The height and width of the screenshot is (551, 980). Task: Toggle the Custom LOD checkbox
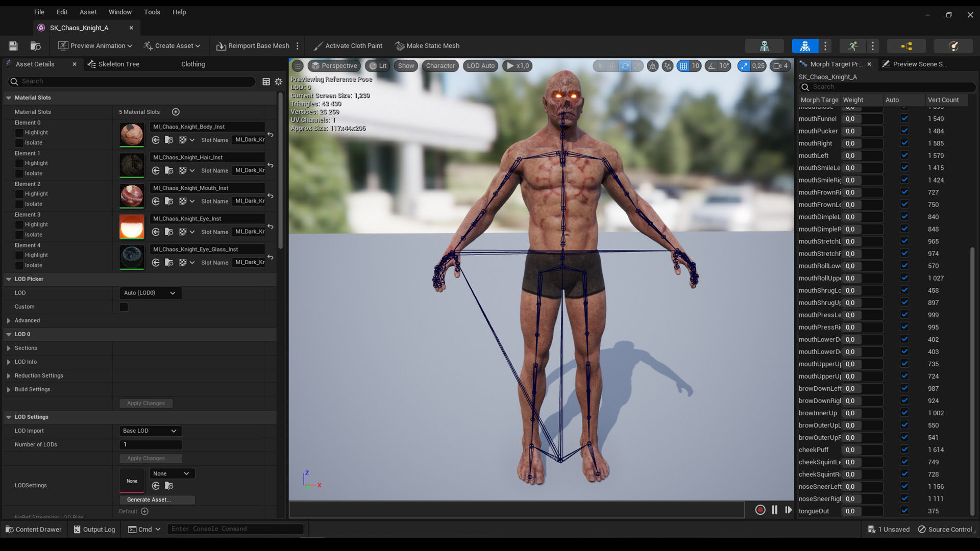tap(124, 307)
